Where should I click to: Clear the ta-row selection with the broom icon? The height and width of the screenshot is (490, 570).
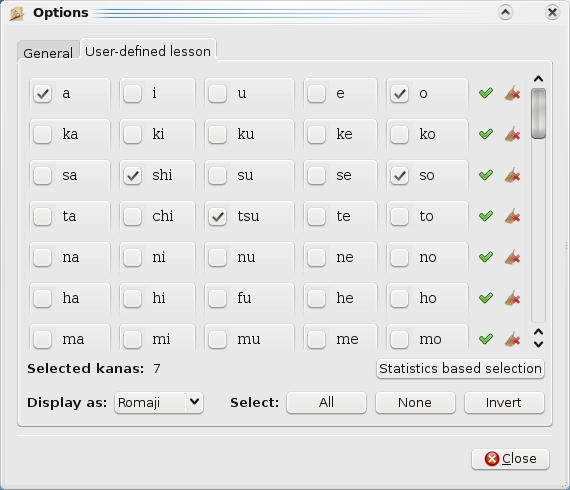(513, 216)
